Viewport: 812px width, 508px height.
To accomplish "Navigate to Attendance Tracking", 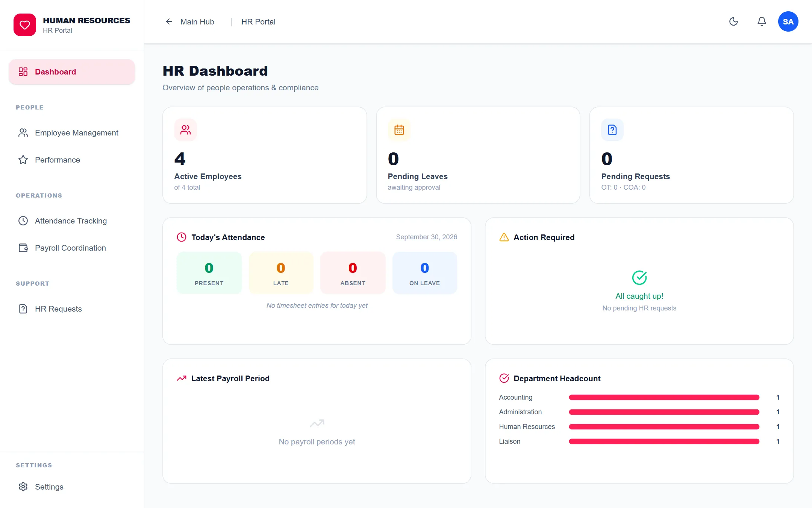I will (x=72, y=221).
